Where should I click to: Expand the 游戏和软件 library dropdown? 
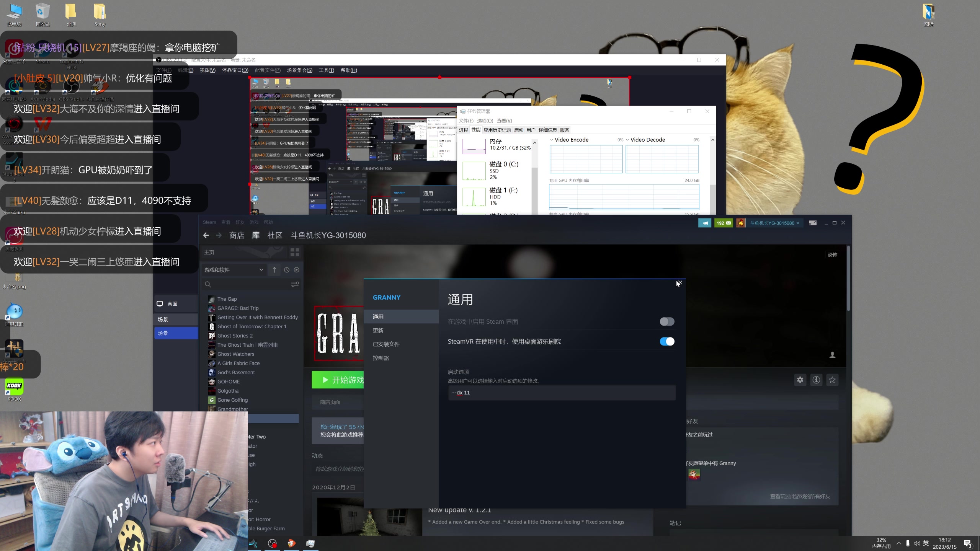234,270
